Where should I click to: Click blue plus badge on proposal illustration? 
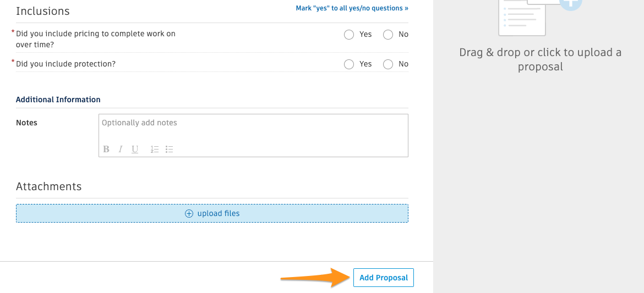click(x=570, y=4)
